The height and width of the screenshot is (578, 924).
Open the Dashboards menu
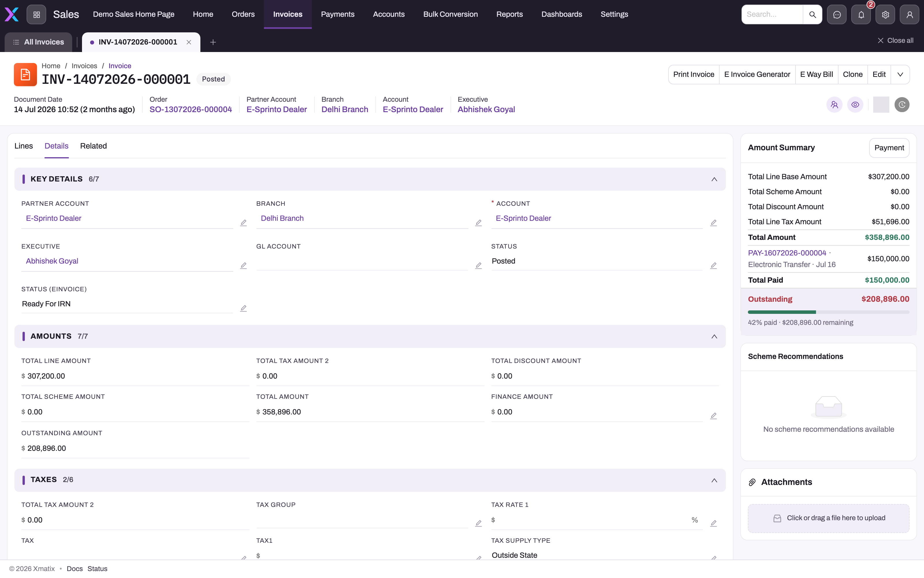point(562,14)
